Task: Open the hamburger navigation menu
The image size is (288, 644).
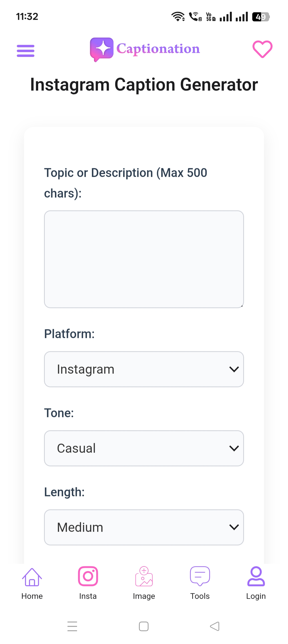Action: pos(25,50)
